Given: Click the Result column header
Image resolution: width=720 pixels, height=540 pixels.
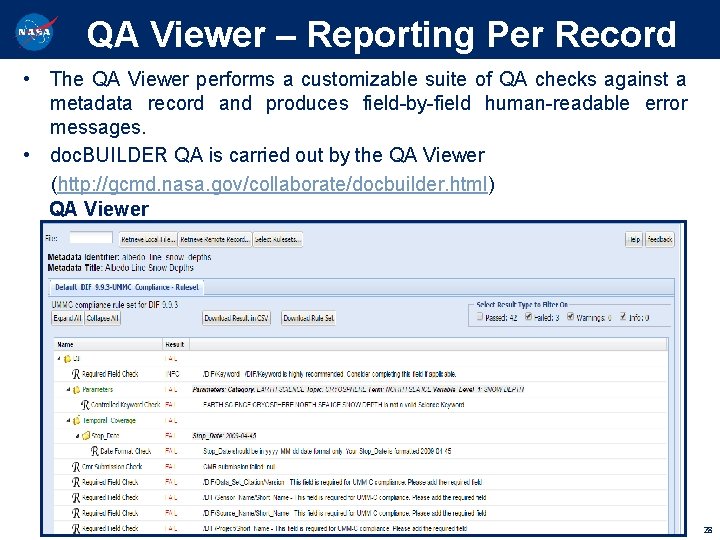Looking at the screenshot, I should pos(176,344).
